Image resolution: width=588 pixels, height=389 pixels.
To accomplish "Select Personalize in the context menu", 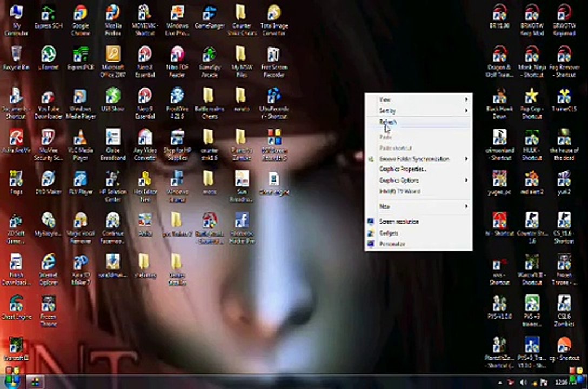I will tap(392, 244).
